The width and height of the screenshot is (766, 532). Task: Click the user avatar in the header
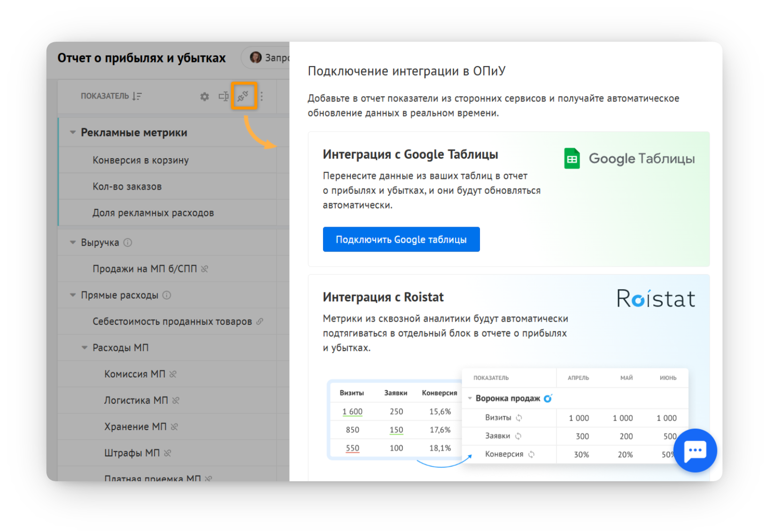255,57
